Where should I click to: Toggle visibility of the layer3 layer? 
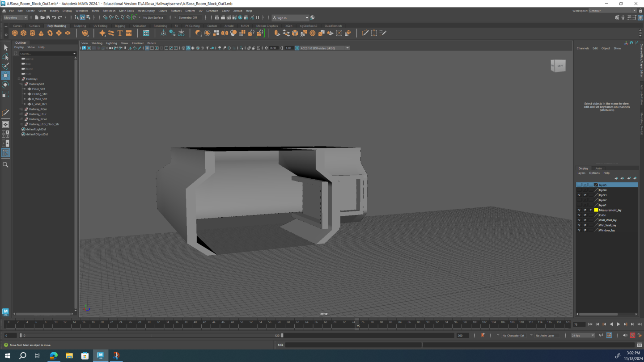pos(579,195)
